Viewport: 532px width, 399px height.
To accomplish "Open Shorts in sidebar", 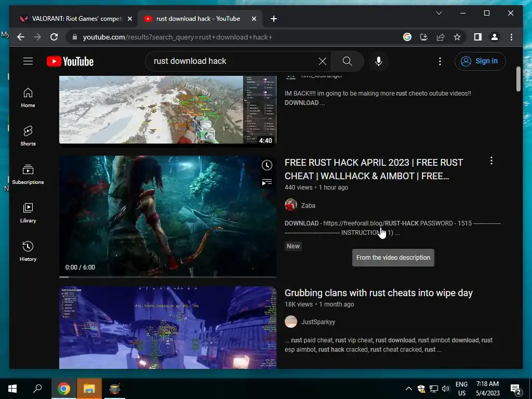I will coord(28,136).
